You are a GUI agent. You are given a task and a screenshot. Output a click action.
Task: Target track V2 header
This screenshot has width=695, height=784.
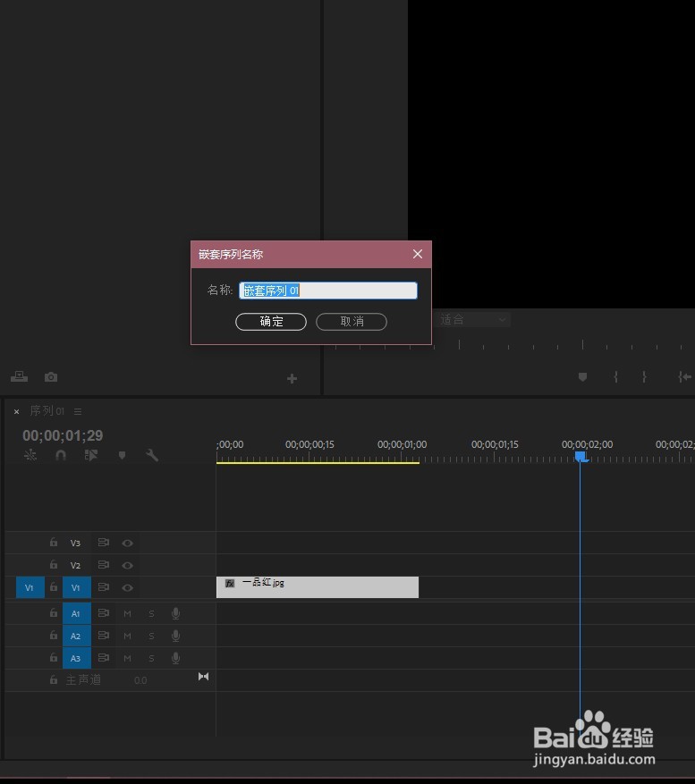(75, 566)
